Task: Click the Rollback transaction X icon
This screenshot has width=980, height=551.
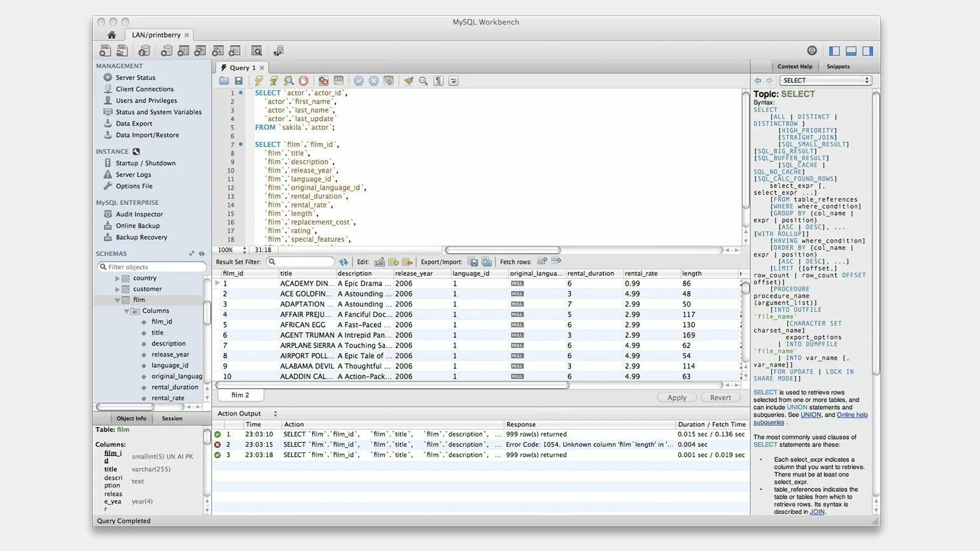Action: [374, 81]
